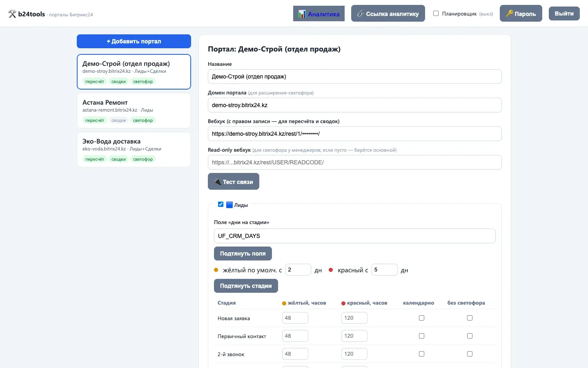588x368 pixels.
Task: Select the Эко-Вода доставка portal card
Action: [x=134, y=149]
